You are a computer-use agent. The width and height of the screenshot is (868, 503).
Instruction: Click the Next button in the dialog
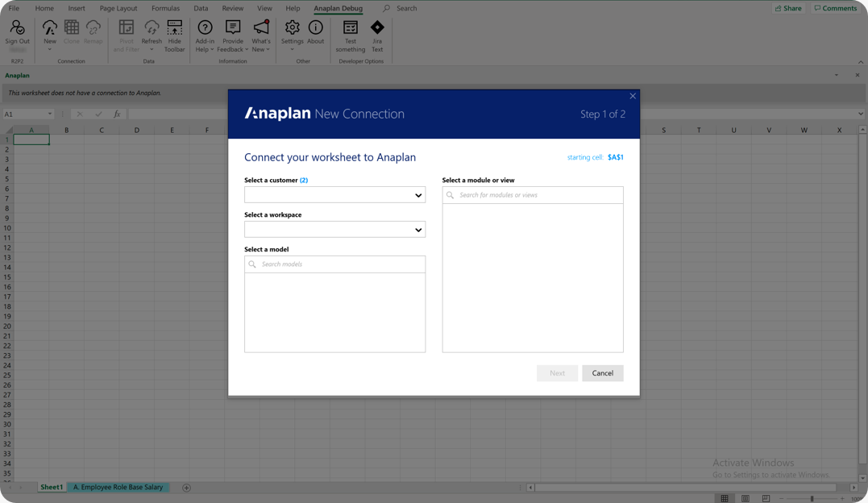558,373
